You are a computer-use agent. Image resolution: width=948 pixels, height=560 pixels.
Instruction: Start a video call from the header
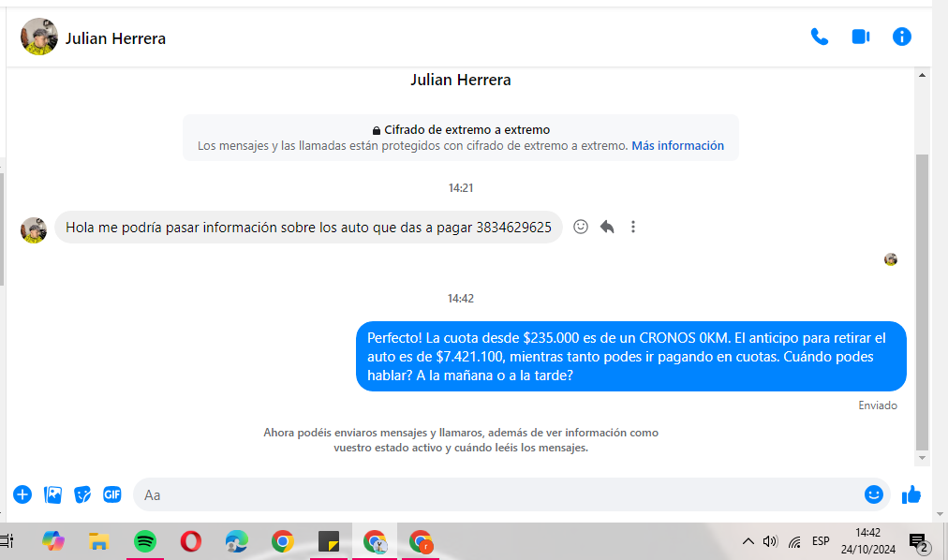point(860,37)
